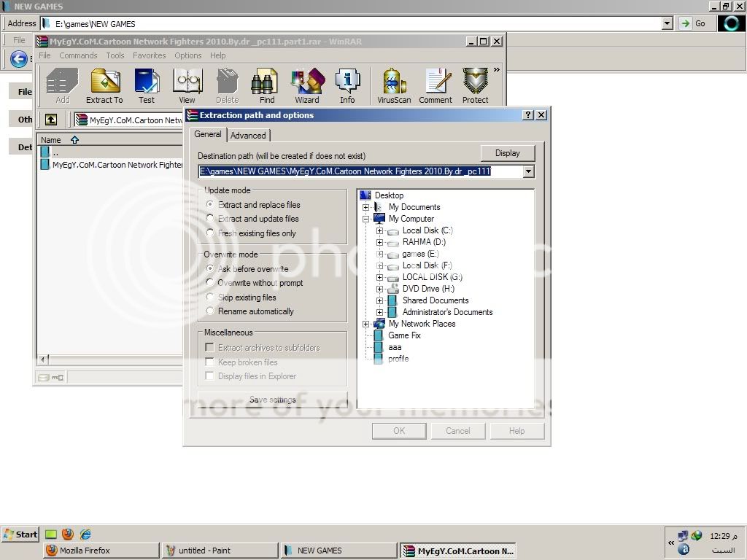Select Rename automatically option

click(250, 311)
